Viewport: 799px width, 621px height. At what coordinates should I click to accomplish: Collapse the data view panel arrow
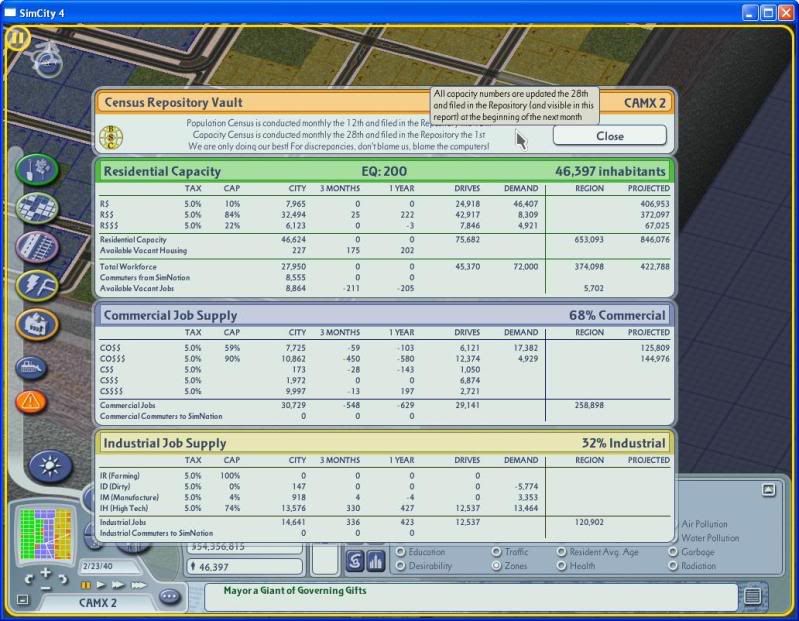click(768, 490)
